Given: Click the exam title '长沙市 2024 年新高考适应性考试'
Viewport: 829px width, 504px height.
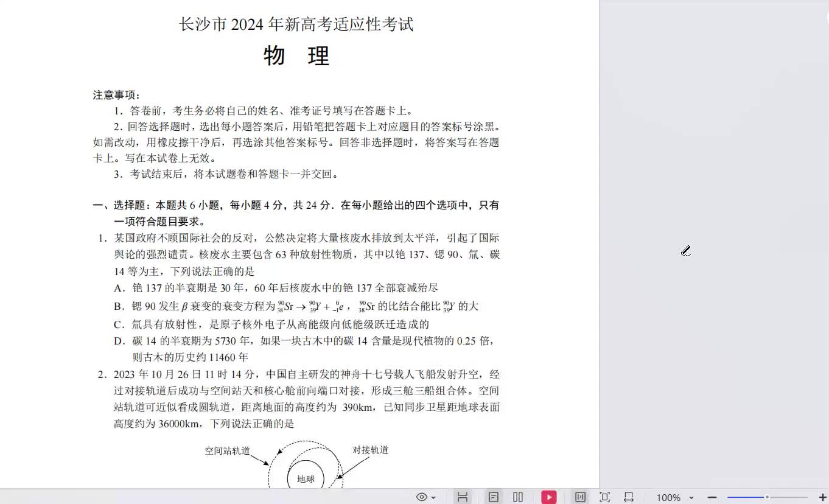Looking at the screenshot, I should pyautogui.click(x=296, y=24).
